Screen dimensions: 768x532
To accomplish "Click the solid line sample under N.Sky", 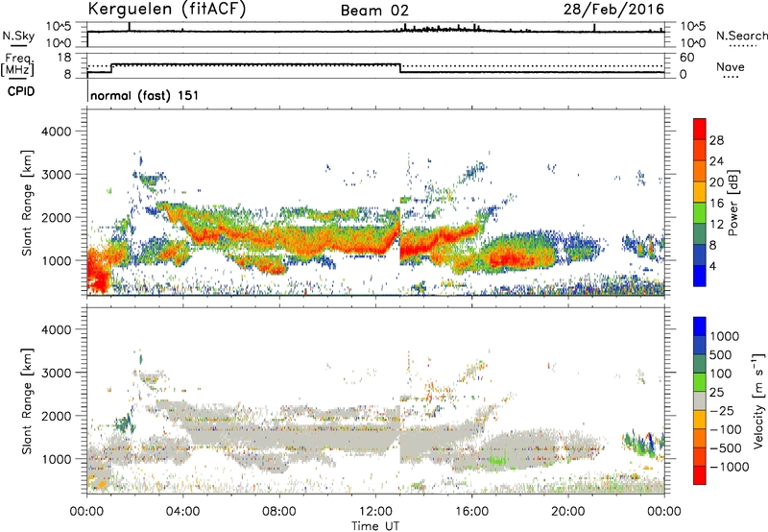I will (x=18, y=46).
